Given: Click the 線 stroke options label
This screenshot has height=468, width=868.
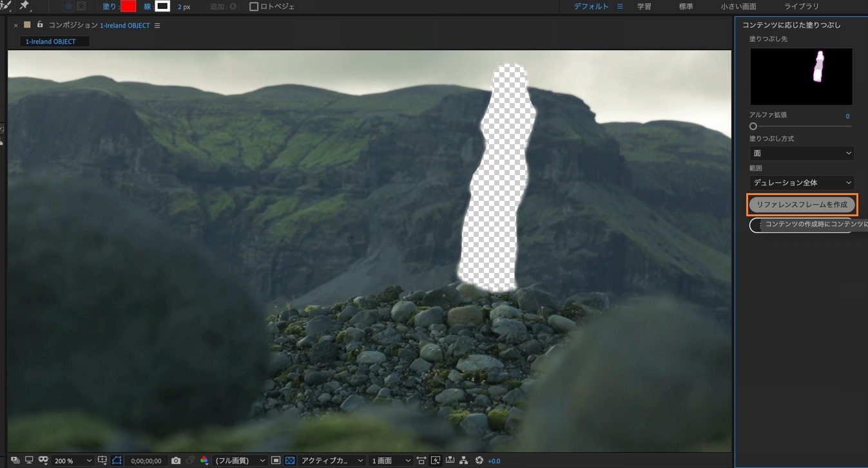Looking at the screenshot, I should pyautogui.click(x=148, y=6).
